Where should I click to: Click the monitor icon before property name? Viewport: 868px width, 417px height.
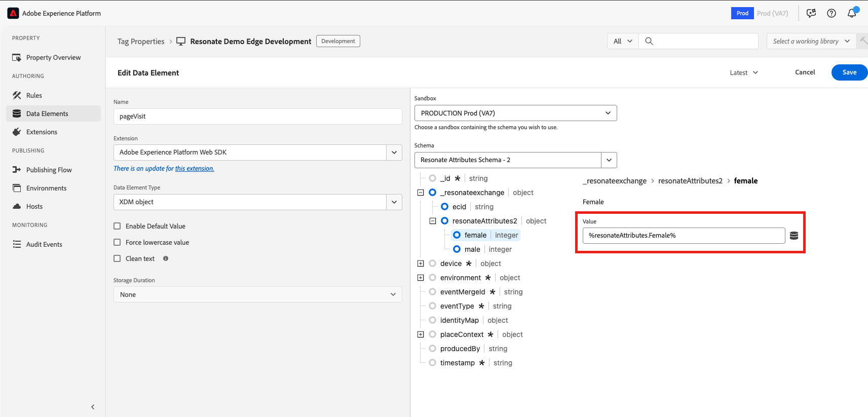[x=181, y=41]
